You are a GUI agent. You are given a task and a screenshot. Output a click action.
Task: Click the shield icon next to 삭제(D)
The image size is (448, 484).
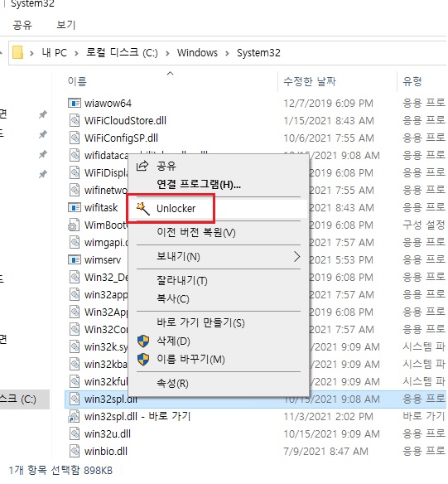coord(143,341)
